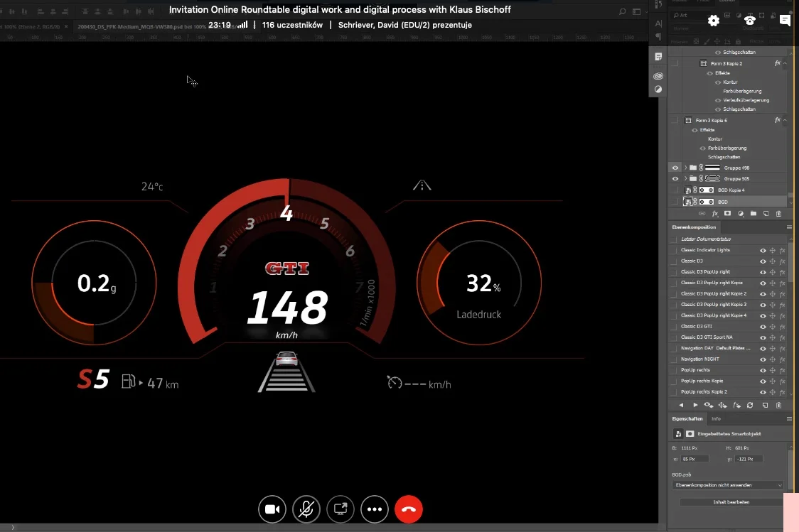The width and height of the screenshot is (799, 532).
Task: Apply the next layer comp with right arrow
Action: (695, 406)
